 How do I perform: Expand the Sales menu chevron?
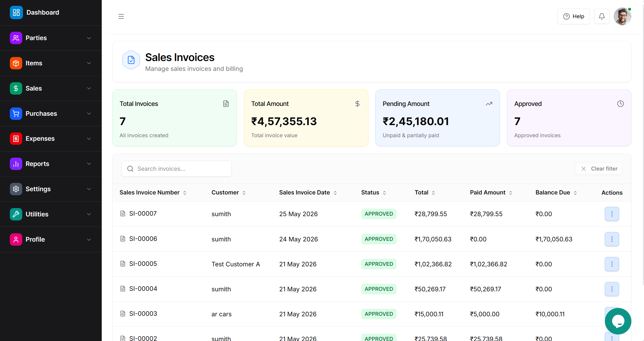89,88
